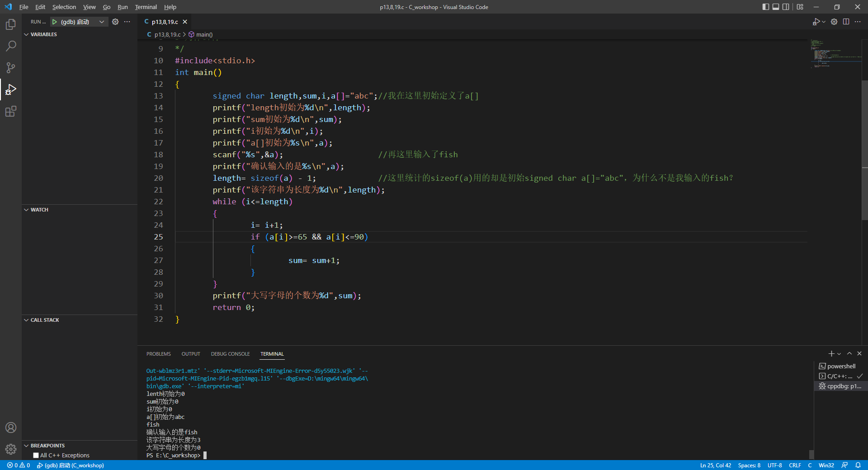Open the Search view in activity bar
This screenshot has height=470, width=868.
tap(11, 46)
